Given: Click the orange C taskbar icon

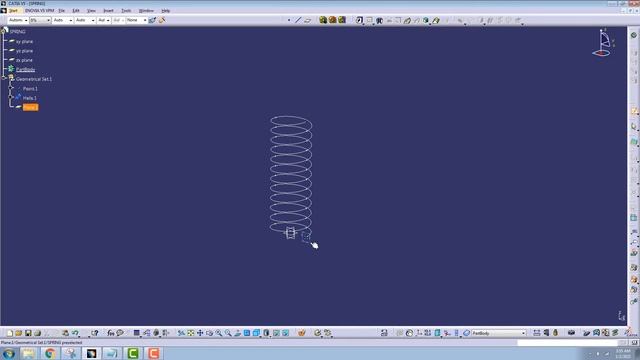Looking at the screenshot, I should pyautogui.click(x=153, y=353).
